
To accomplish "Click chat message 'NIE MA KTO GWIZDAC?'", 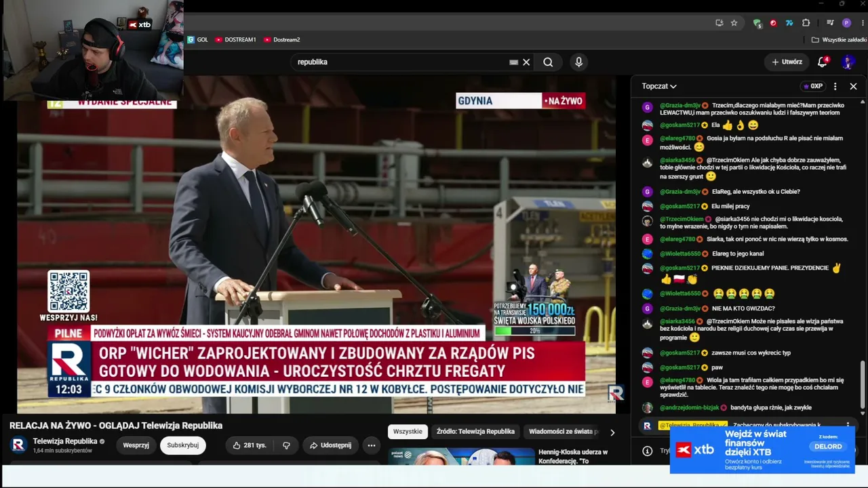I will point(743,308).
